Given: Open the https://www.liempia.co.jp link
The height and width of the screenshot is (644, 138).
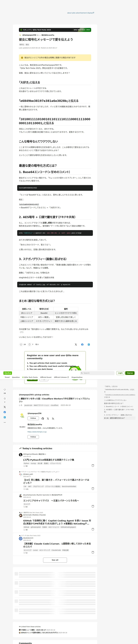Looking at the screenshot, I should click(x=37, y=432).
